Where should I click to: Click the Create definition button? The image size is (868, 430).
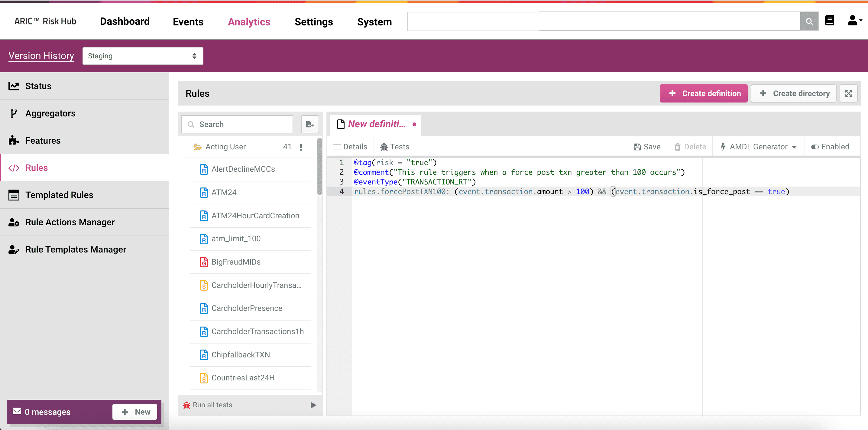tap(704, 93)
